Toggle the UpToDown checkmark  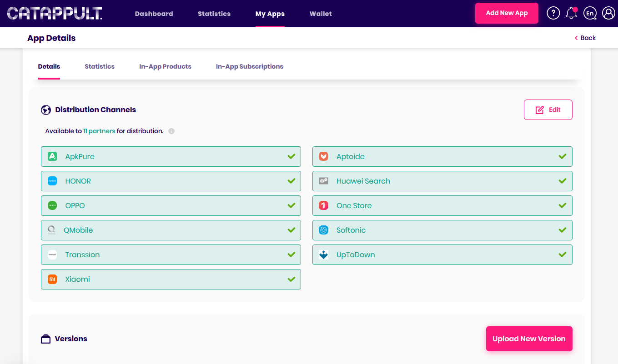coord(563,254)
